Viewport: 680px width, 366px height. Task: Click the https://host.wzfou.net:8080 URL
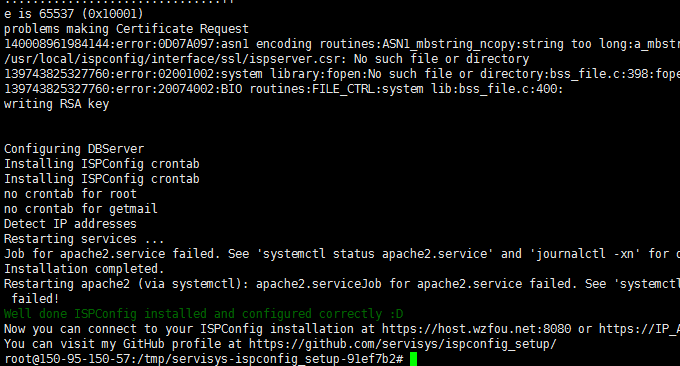click(476, 329)
